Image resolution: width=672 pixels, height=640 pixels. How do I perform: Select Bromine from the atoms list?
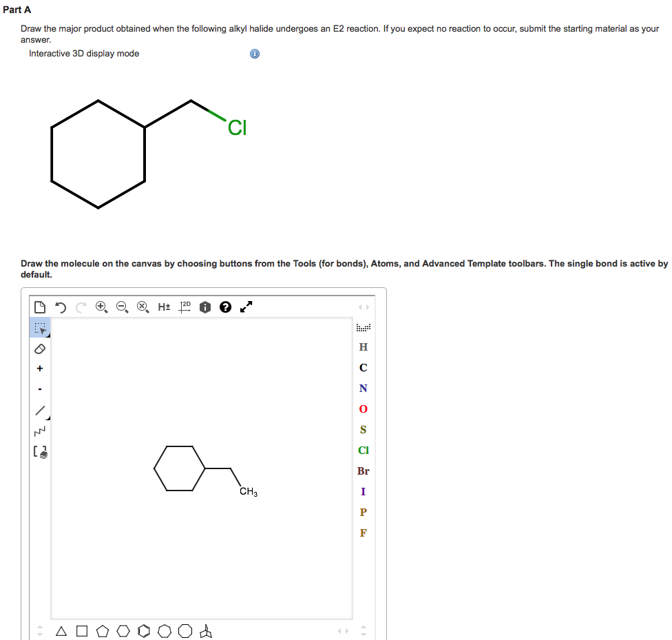pos(363,471)
